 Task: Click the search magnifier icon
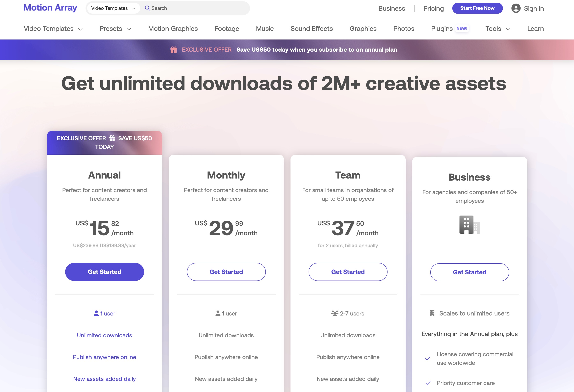click(x=147, y=8)
